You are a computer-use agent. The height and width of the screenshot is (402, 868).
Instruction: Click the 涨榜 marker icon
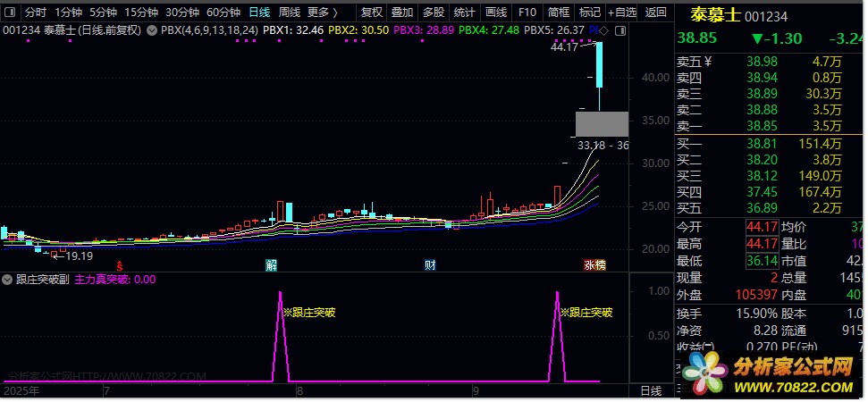595,265
